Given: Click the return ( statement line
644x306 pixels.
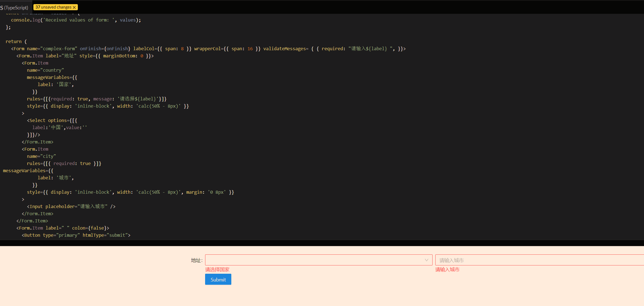Looking at the screenshot, I should [16, 41].
